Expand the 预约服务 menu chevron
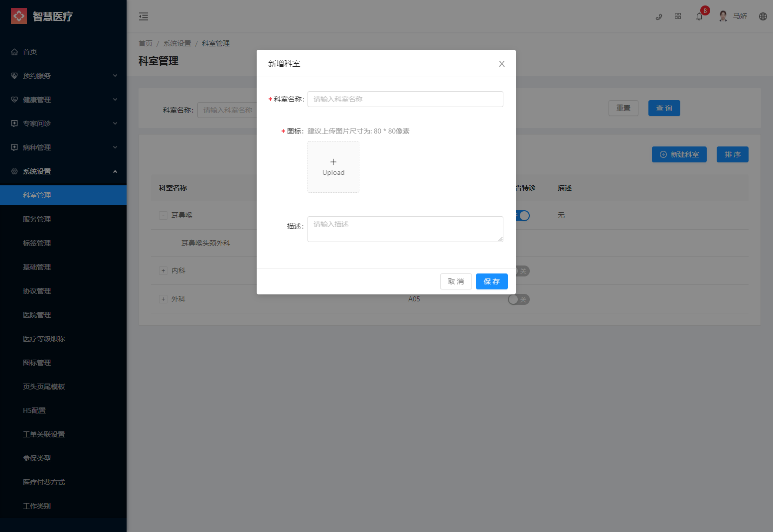 115,76
